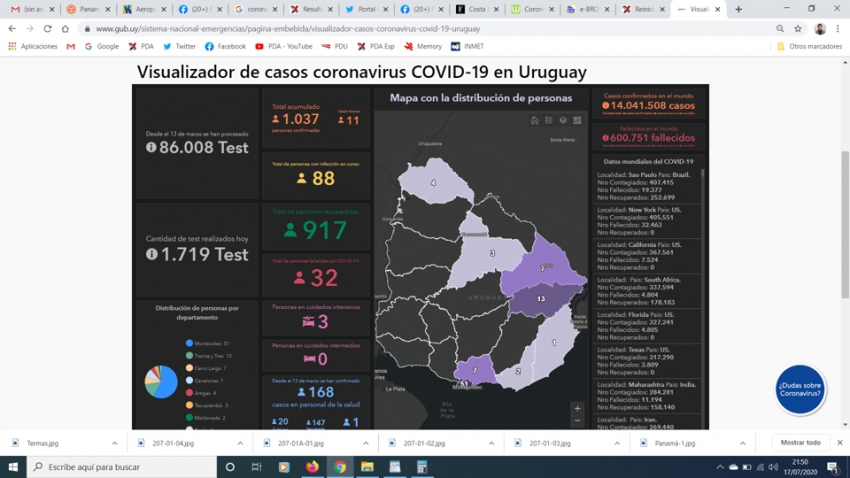This screenshot has height=478, width=850.
Task: Open the Chrome profile avatar
Action: tap(820, 29)
